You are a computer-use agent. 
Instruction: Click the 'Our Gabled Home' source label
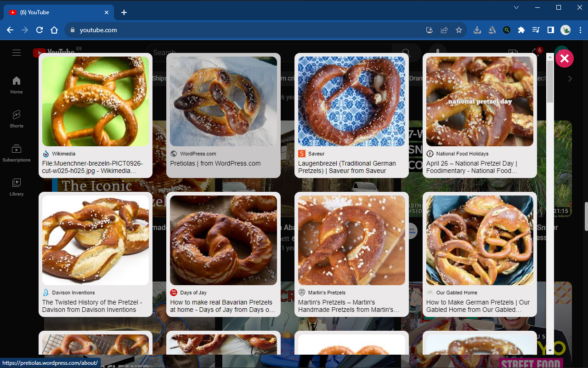point(457,293)
